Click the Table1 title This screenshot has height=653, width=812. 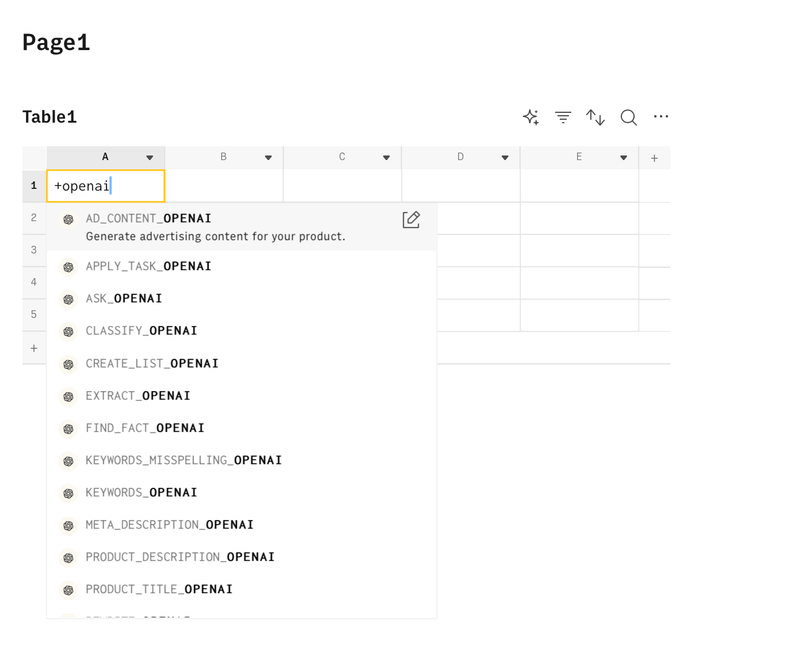tap(50, 117)
